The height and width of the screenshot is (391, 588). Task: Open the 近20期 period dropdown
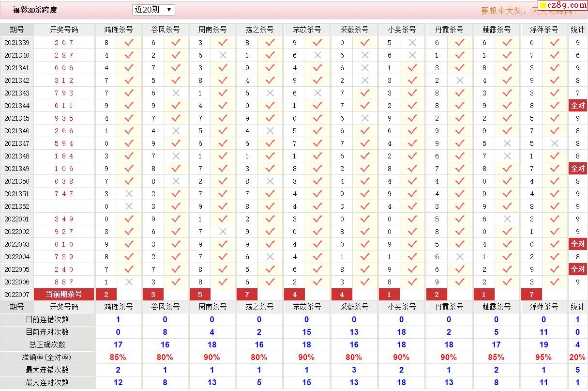153,10
